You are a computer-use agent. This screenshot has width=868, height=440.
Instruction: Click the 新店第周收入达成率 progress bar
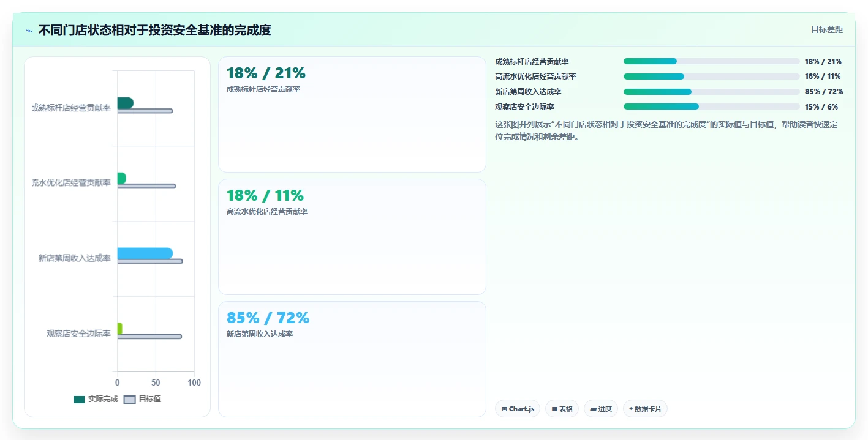pyautogui.click(x=712, y=92)
